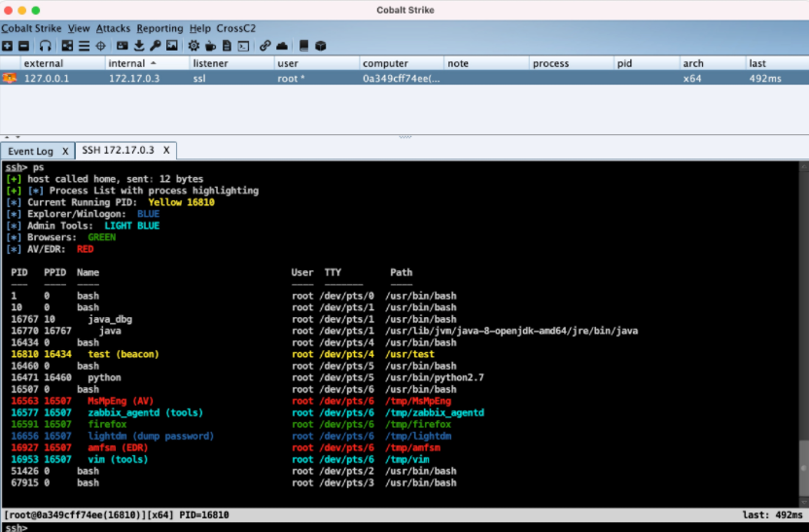Switch to the session table view icon
Image resolution: width=809 pixels, height=532 pixels.
(84, 46)
